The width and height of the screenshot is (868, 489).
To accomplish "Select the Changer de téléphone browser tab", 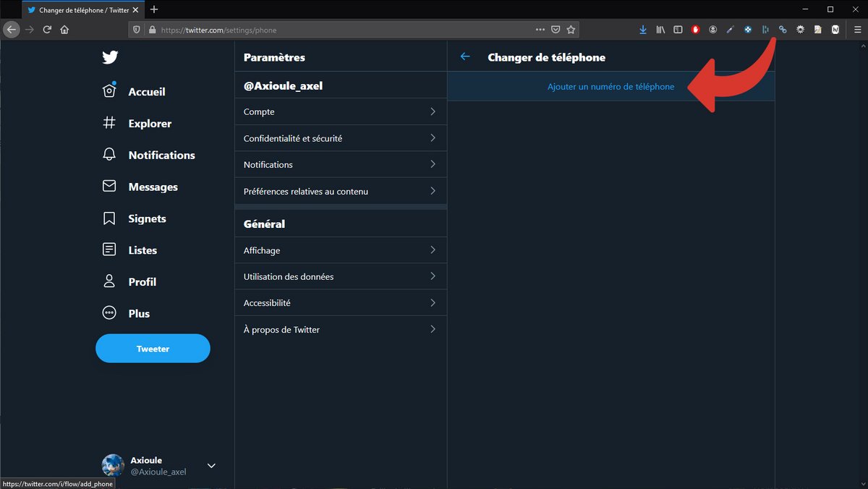I will (82, 9).
